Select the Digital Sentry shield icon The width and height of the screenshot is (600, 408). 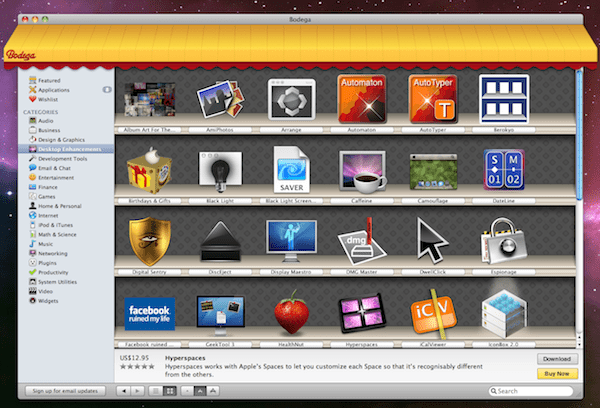tap(150, 241)
